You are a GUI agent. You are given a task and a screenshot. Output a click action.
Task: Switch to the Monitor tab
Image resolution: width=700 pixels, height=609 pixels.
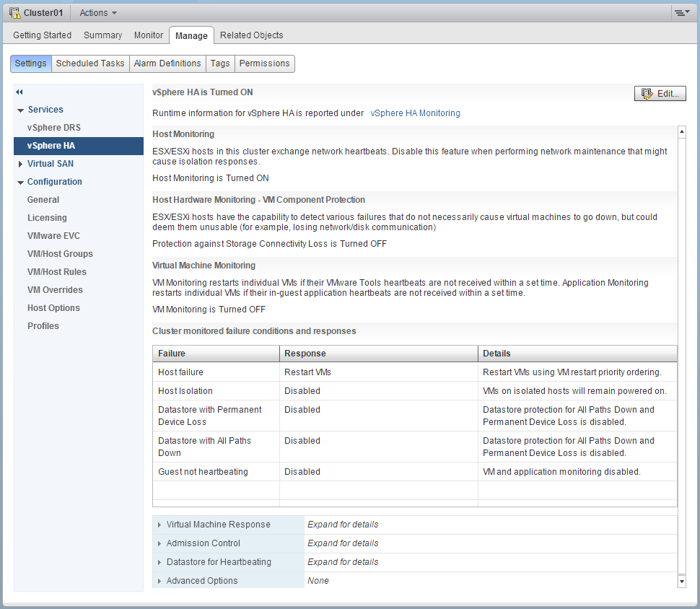149,35
